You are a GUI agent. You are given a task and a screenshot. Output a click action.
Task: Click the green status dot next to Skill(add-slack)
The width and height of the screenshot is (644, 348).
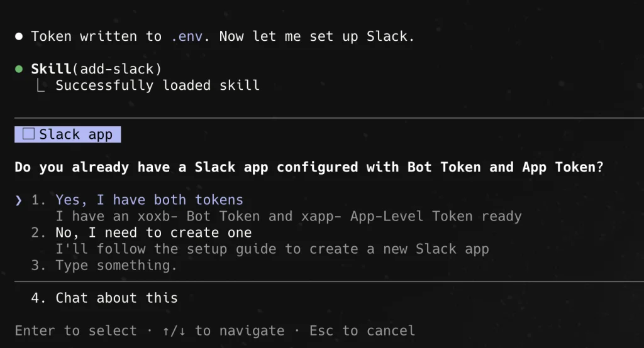(x=19, y=69)
